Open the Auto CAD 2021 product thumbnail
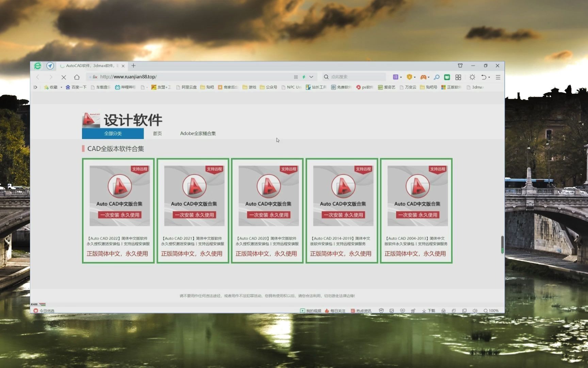The image size is (588, 368). (194, 196)
